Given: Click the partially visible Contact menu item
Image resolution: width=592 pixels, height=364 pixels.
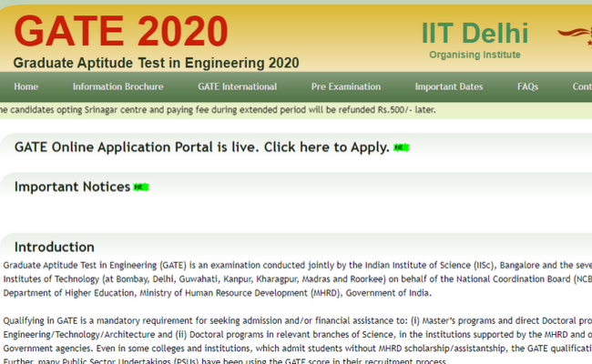Looking at the screenshot, I should coord(581,86).
